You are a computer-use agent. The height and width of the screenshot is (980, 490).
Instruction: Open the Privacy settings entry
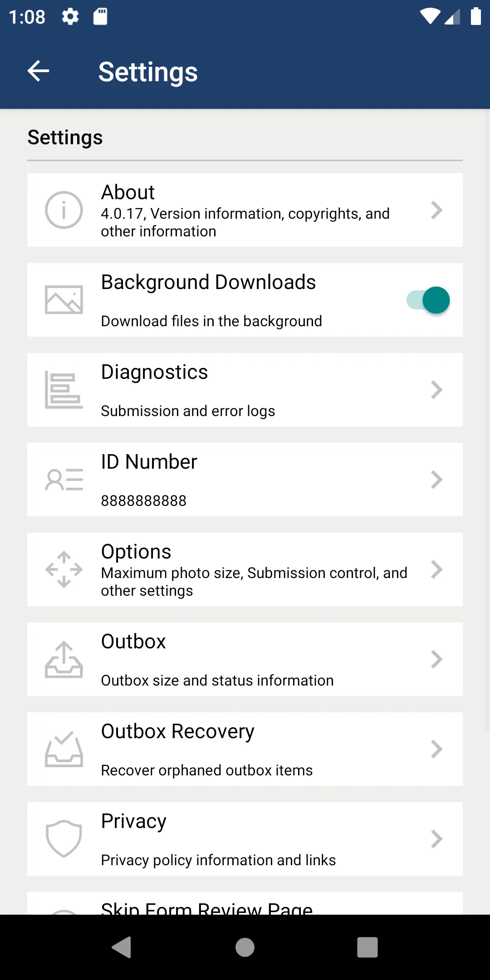tap(245, 839)
